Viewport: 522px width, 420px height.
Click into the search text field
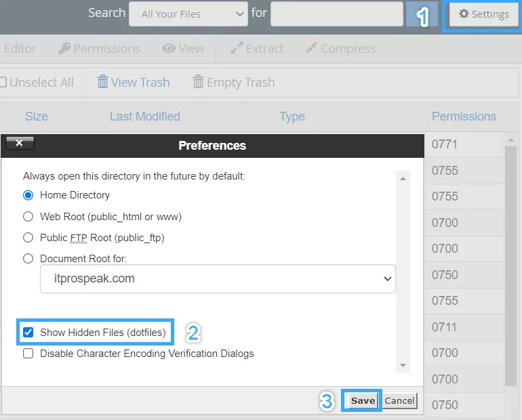[336, 14]
